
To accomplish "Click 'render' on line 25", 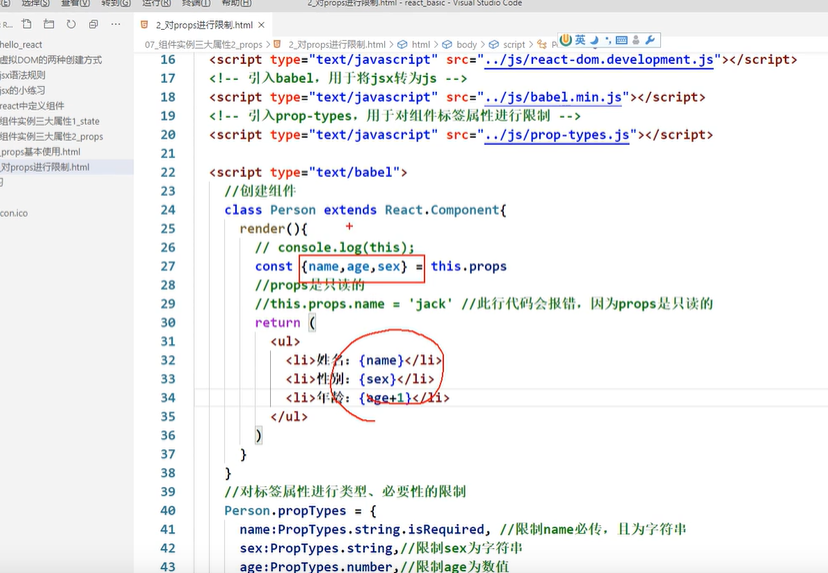I will [262, 229].
